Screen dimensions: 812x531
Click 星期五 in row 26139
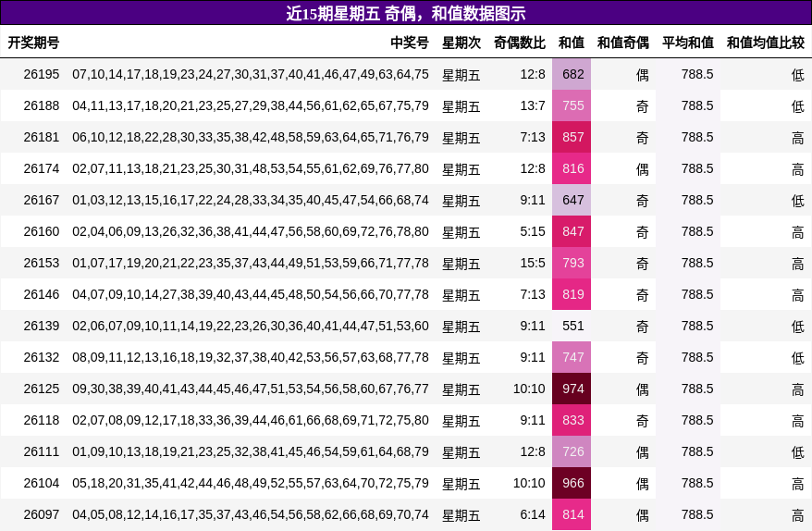(x=461, y=327)
